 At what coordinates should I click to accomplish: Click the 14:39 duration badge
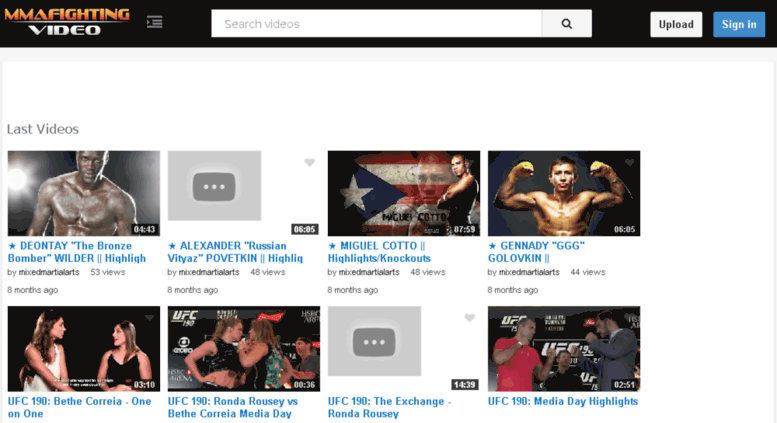[464, 385]
